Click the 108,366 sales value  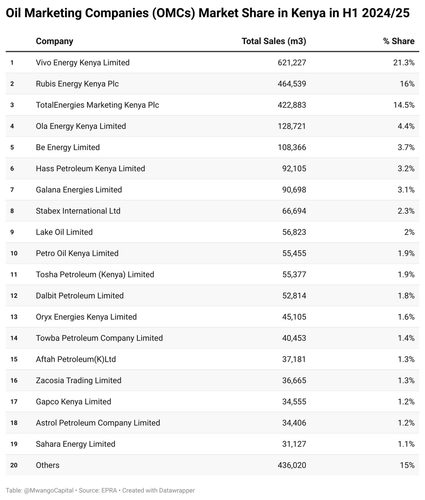click(292, 147)
